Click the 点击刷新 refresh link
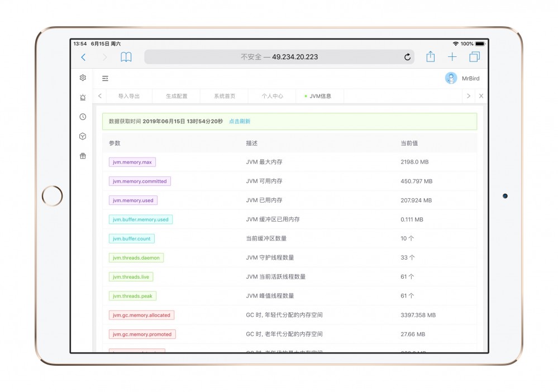Screen dimensions: 558x392 coord(239,121)
